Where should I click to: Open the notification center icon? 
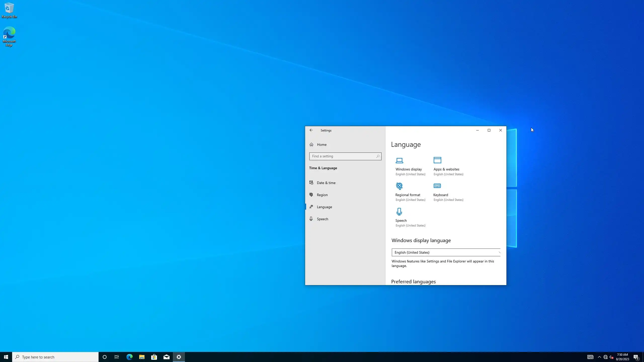pyautogui.click(x=636, y=357)
